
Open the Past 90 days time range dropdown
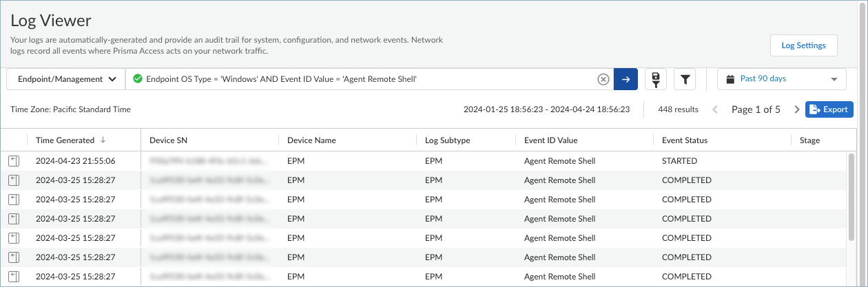point(782,79)
